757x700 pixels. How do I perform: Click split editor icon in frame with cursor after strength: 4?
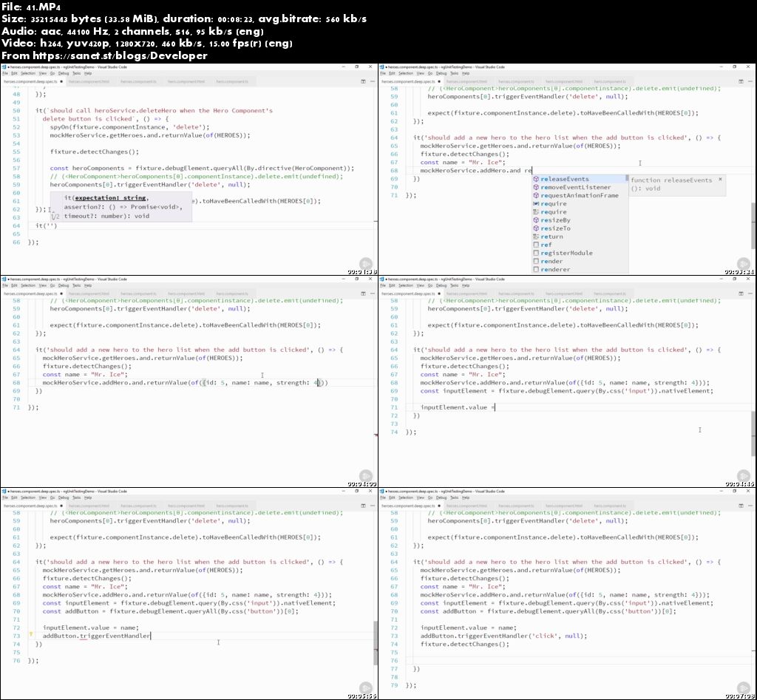[363, 293]
